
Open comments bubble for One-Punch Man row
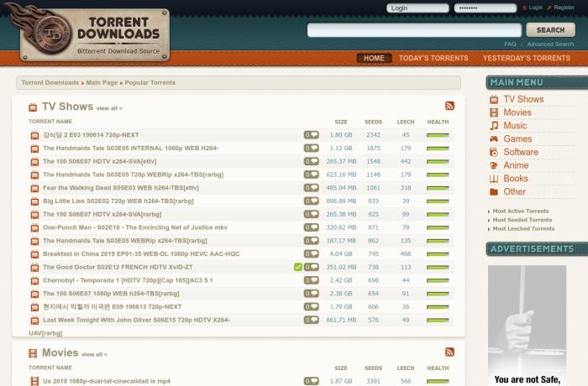point(312,227)
